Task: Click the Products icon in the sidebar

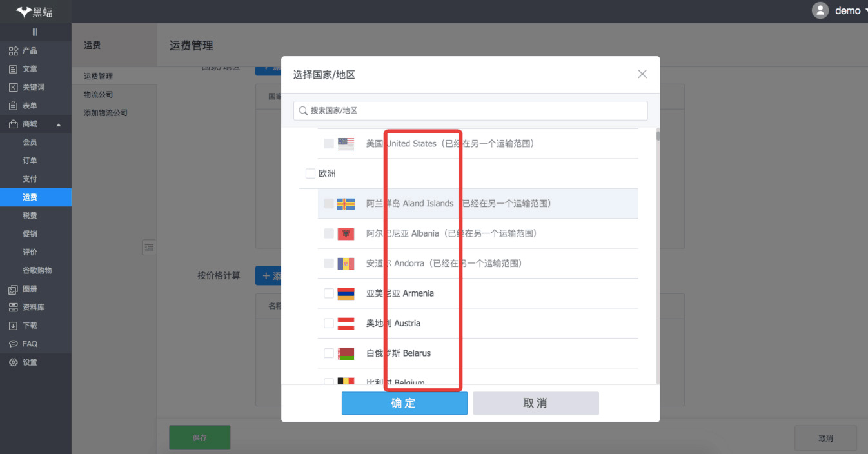Action: click(x=13, y=51)
